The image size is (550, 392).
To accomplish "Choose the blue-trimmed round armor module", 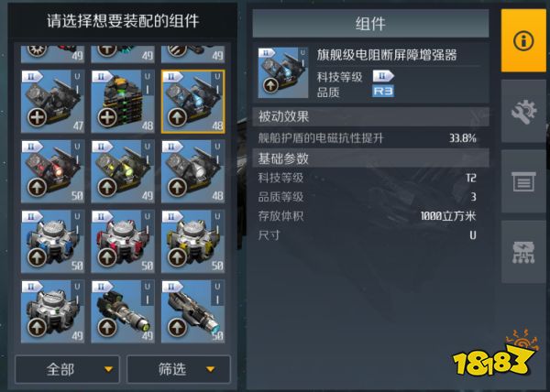I will [x=52, y=242].
